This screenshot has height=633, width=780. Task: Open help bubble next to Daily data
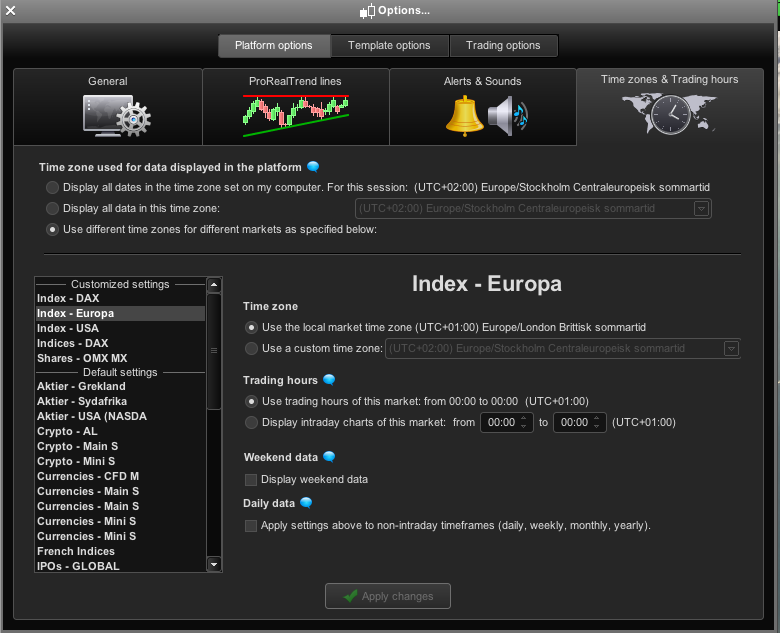306,503
